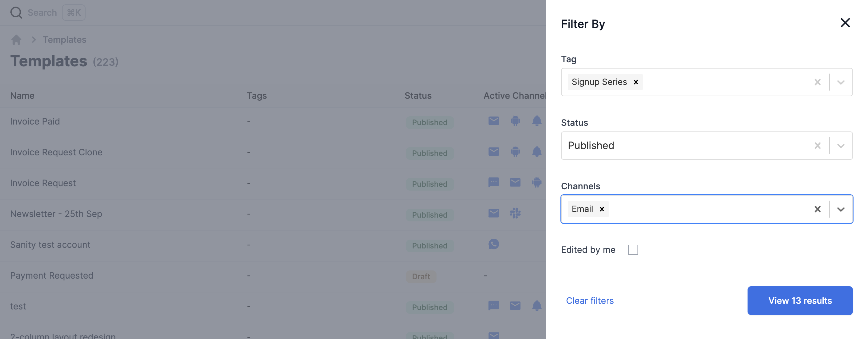Expand the Channels dropdown
This screenshot has width=868, height=339.
pos(841,209)
